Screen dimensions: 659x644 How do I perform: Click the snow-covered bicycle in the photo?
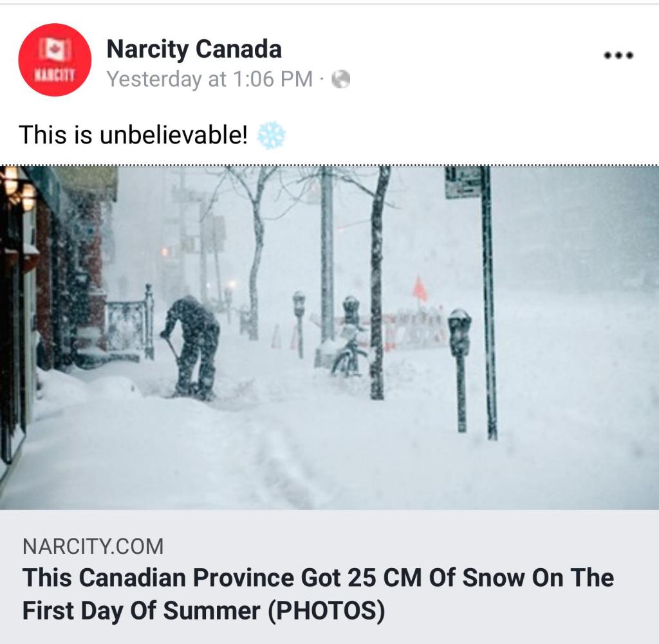349,356
